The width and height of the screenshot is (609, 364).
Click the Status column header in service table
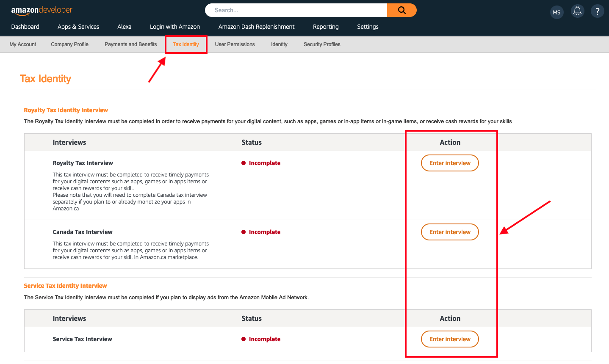[x=252, y=319]
